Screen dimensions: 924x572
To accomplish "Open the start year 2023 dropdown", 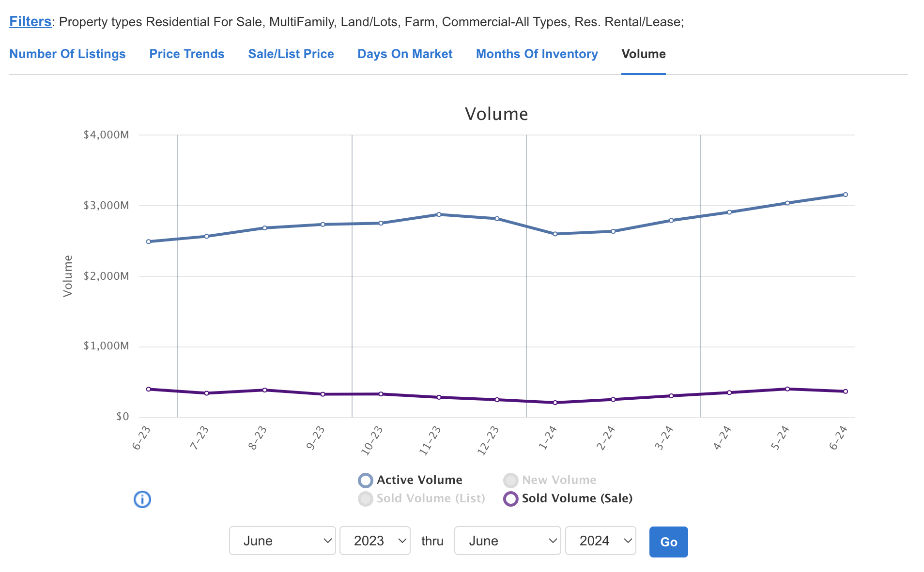I will pos(375,541).
